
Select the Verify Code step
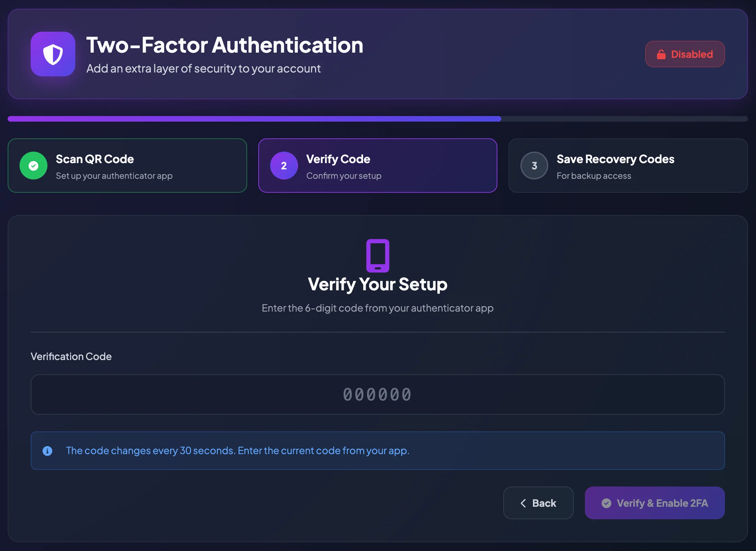pyautogui.click(x=378, y=166)
